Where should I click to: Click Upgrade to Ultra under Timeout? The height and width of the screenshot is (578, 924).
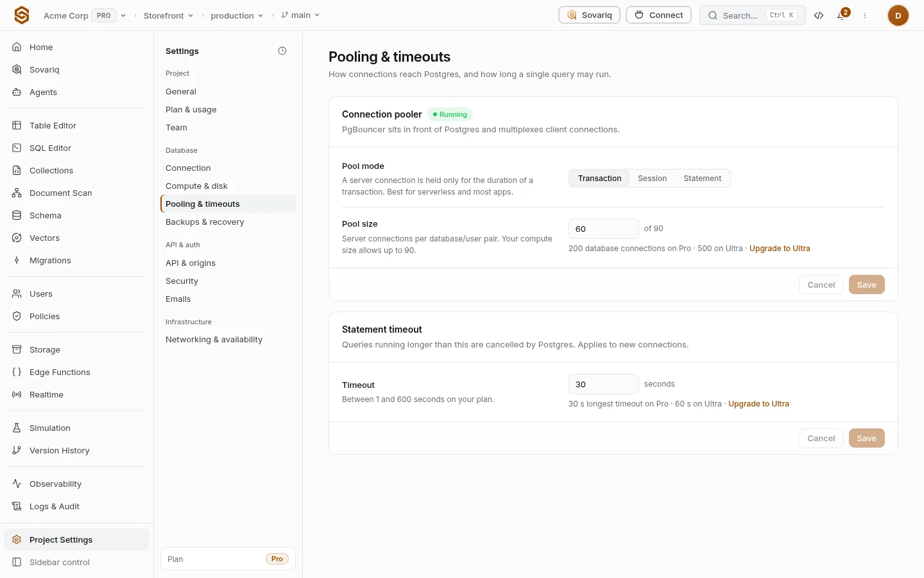coord(758,404)
